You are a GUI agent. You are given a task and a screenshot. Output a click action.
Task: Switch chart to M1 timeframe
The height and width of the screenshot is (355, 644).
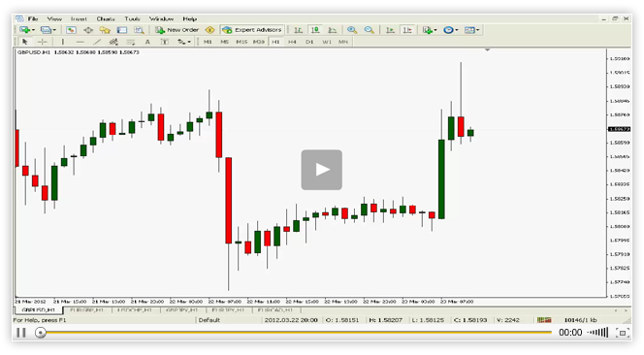[x=208, y=42]
